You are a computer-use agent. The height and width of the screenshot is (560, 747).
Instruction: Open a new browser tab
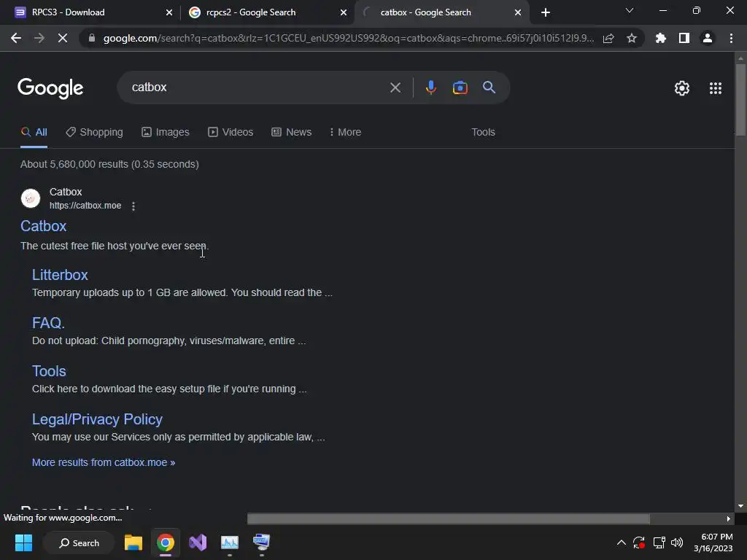coord(546,12)
